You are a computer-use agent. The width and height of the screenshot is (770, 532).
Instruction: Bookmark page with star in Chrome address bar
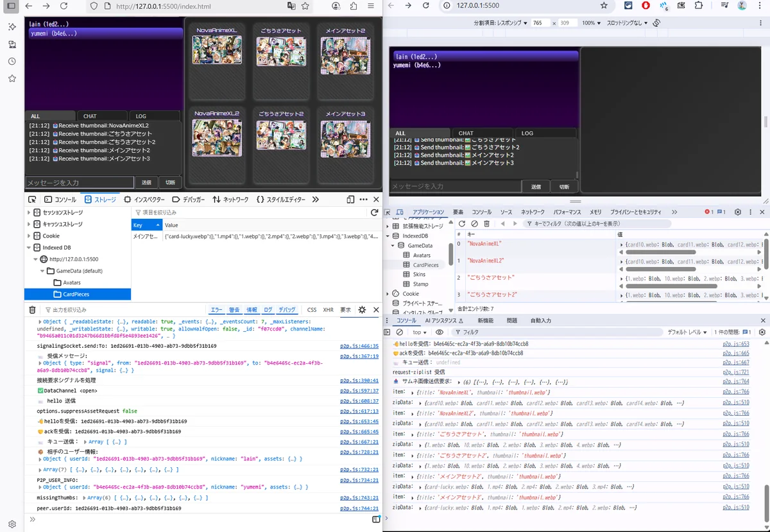[604, 5]
